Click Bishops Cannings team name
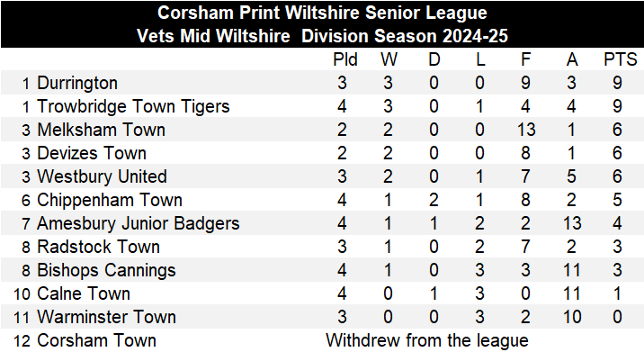Image resolution: width=644 pixels, height=352 pixels. coord(106,271)
